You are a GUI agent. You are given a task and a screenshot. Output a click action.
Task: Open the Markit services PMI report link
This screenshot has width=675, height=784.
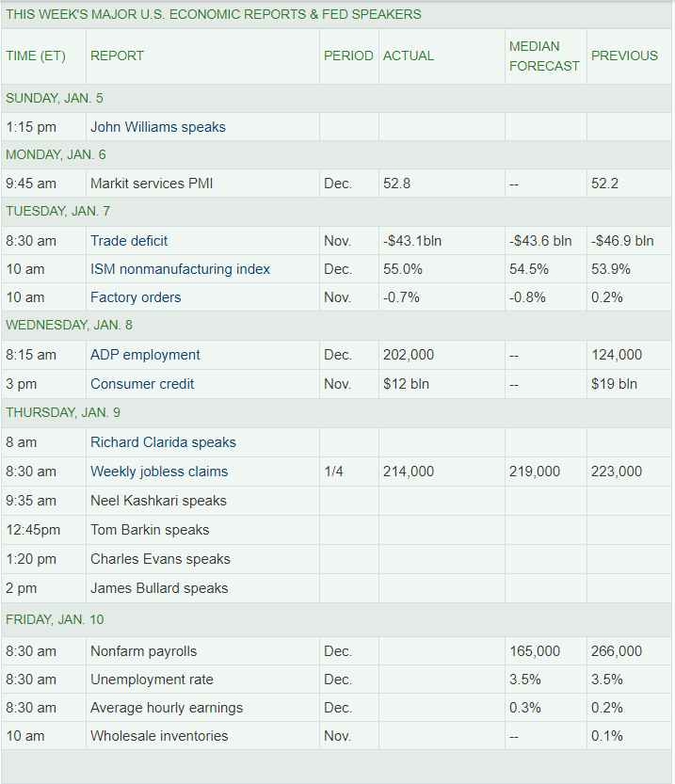[x=152, y=184]
